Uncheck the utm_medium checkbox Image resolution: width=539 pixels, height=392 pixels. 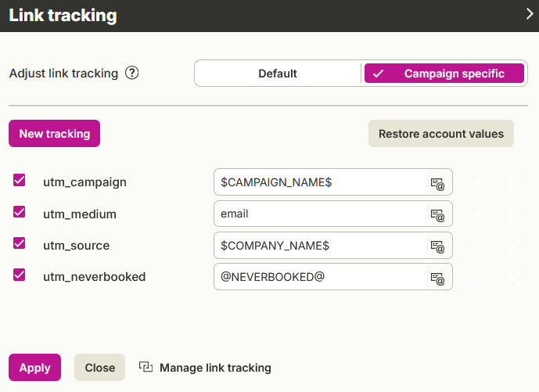click(20, 212)
